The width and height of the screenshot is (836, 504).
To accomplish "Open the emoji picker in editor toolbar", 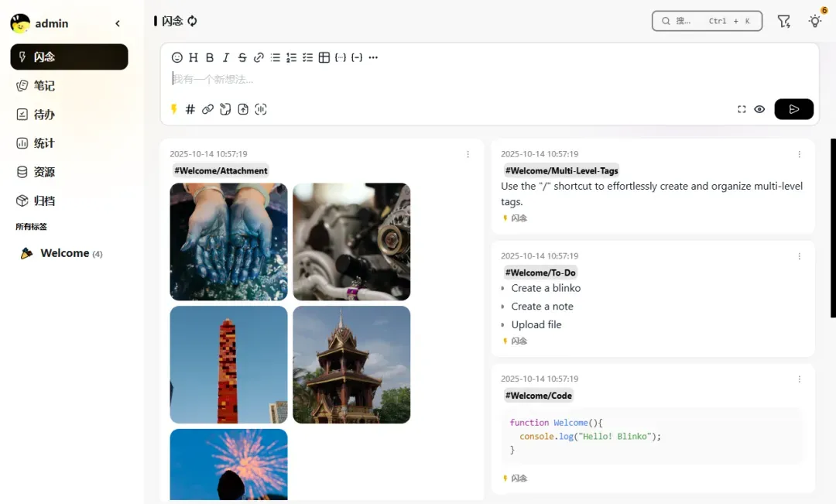I will point(177,57).
